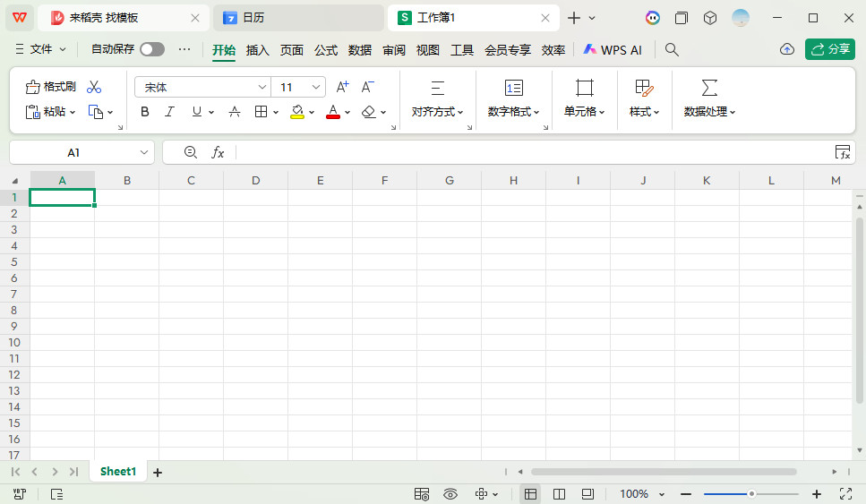Switch to the 公式 ribbon tab
This screenshot has width=866, height=504.
(x=326, y=50)
